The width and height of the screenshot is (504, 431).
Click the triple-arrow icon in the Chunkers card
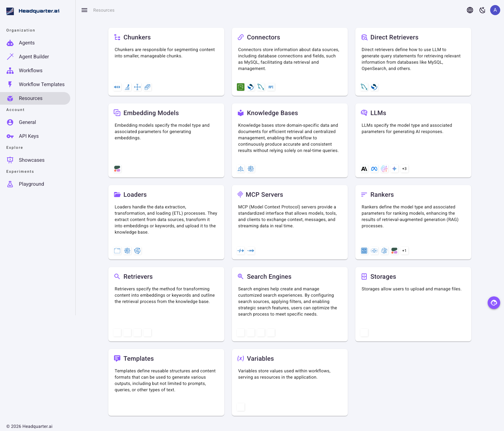click(x=117, y=87)
